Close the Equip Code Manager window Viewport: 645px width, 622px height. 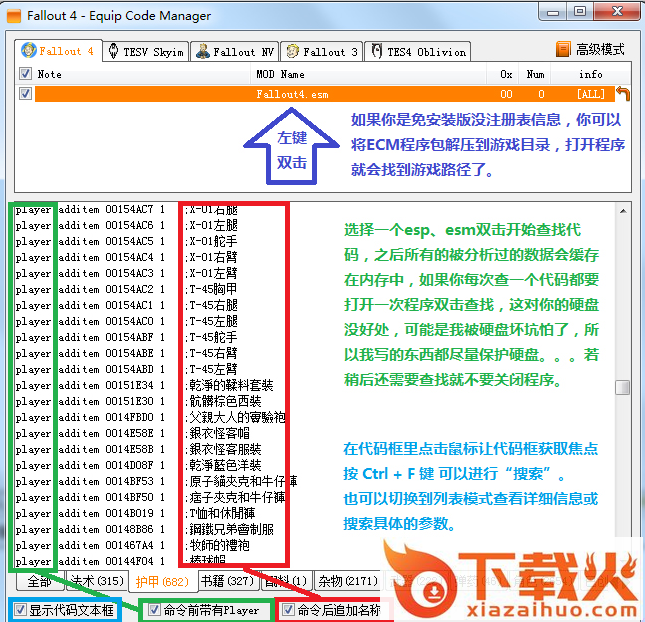[x=618, y=12]
